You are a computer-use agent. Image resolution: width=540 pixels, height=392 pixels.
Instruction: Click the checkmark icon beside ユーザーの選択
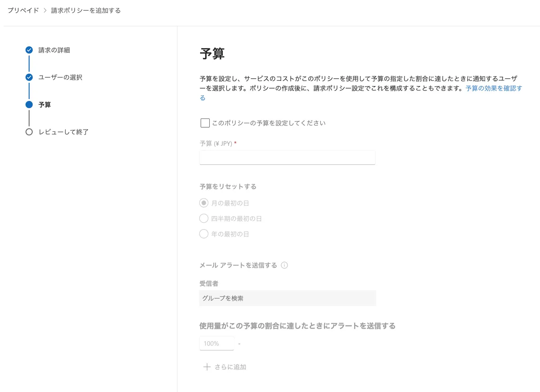[x=29, y=77]
